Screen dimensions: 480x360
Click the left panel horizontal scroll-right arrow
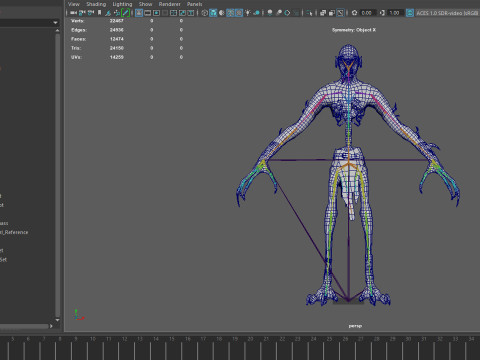[51, 326]
